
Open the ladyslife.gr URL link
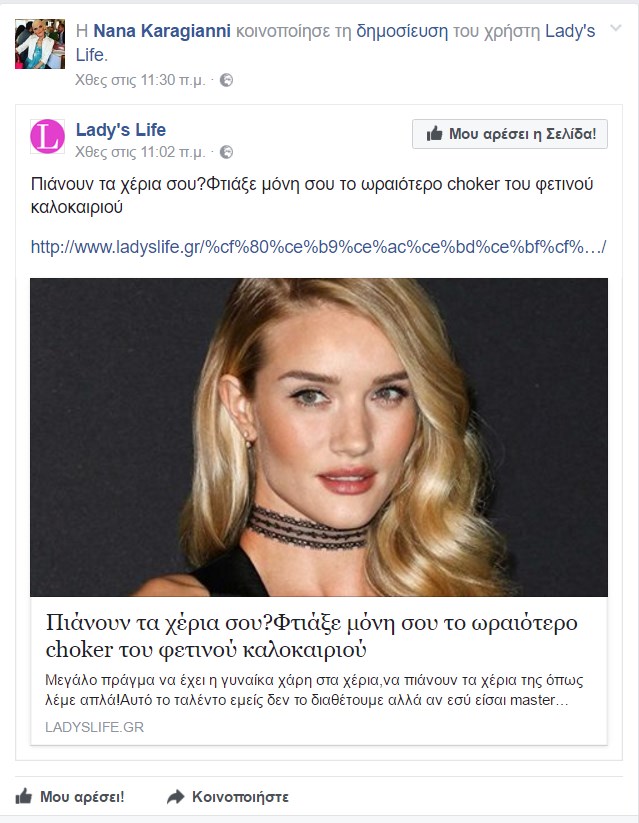point(318,246)
